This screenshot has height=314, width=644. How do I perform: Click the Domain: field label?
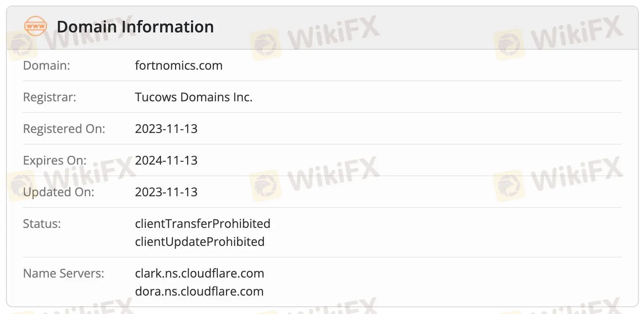(46, 65)
